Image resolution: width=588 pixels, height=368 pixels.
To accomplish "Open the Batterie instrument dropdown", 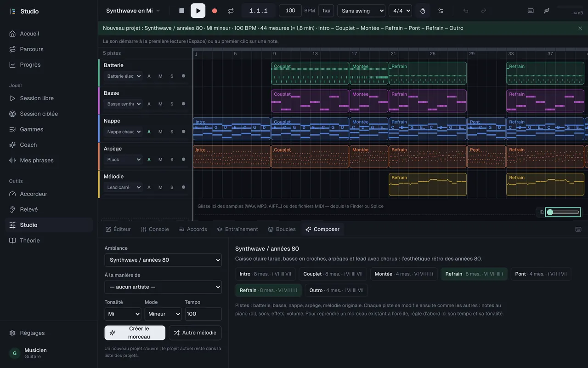I will click(123, 76).
